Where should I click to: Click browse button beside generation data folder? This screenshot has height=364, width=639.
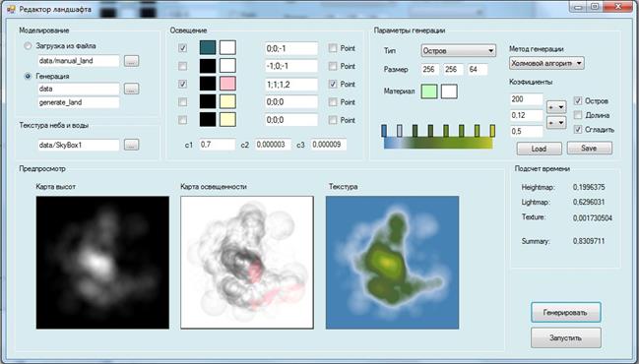(x=131, y=89)
